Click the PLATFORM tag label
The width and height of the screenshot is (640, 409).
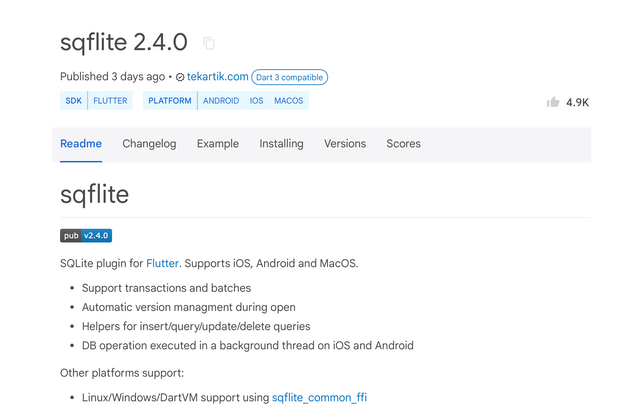(170, 101)
